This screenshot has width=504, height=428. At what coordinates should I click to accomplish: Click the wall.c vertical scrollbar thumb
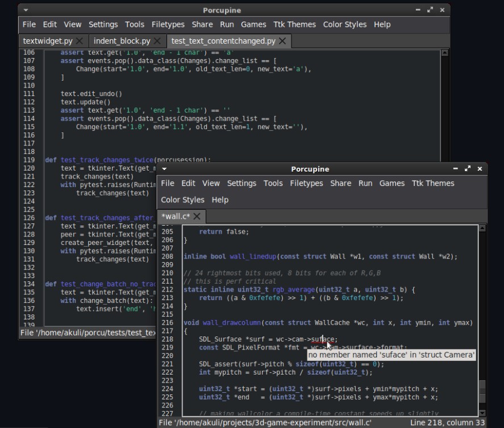click(x=482, y=392)
